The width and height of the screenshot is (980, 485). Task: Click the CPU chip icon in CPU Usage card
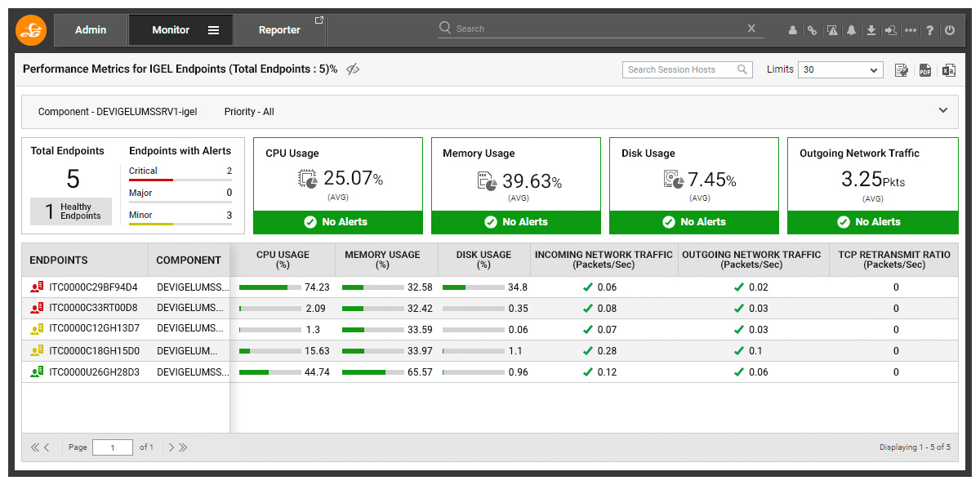[308, 179]
